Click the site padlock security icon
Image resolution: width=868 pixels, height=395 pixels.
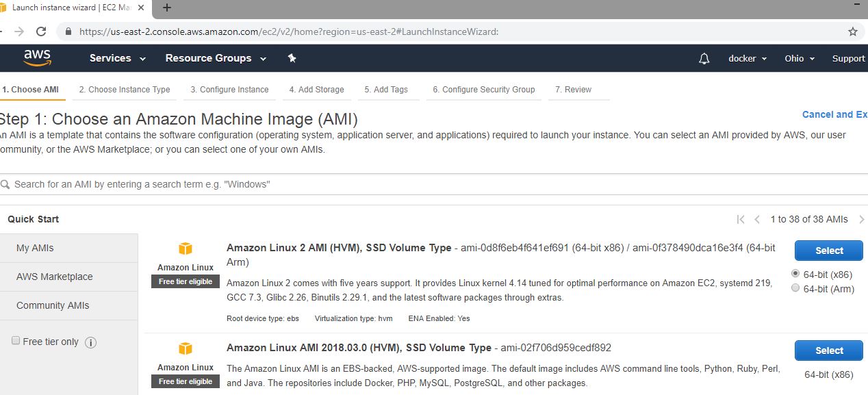tap(68, 31)
